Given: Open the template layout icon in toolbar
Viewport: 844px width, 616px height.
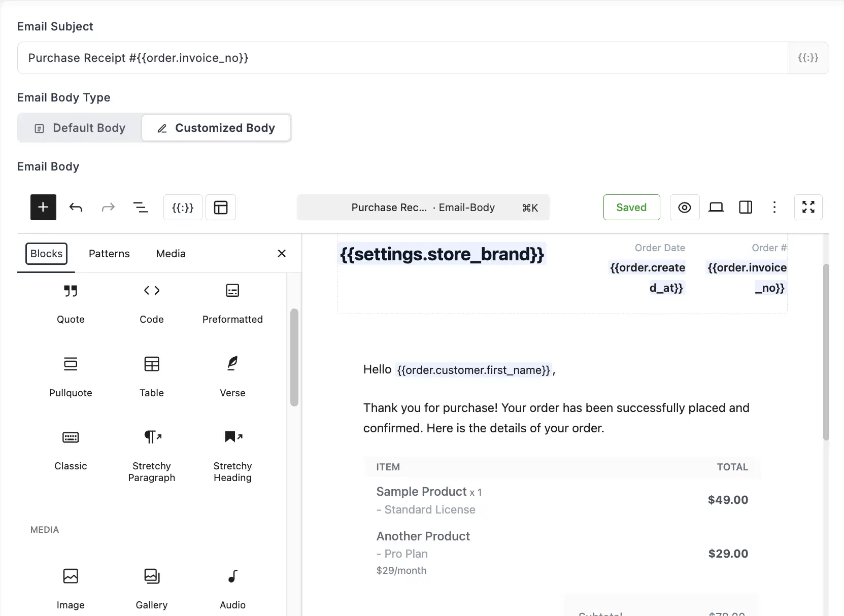Looking at the screenshot, I should [x=221, y=207].
